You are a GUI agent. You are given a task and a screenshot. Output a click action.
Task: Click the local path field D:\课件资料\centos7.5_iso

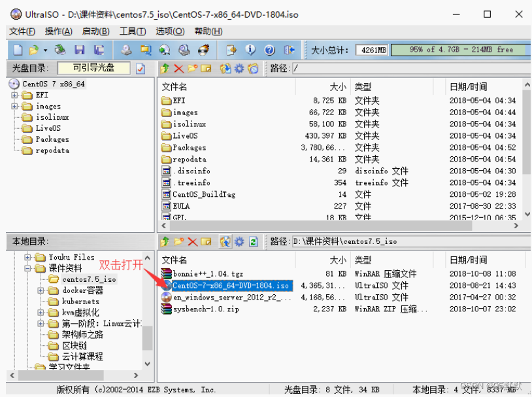click(412, 241)
